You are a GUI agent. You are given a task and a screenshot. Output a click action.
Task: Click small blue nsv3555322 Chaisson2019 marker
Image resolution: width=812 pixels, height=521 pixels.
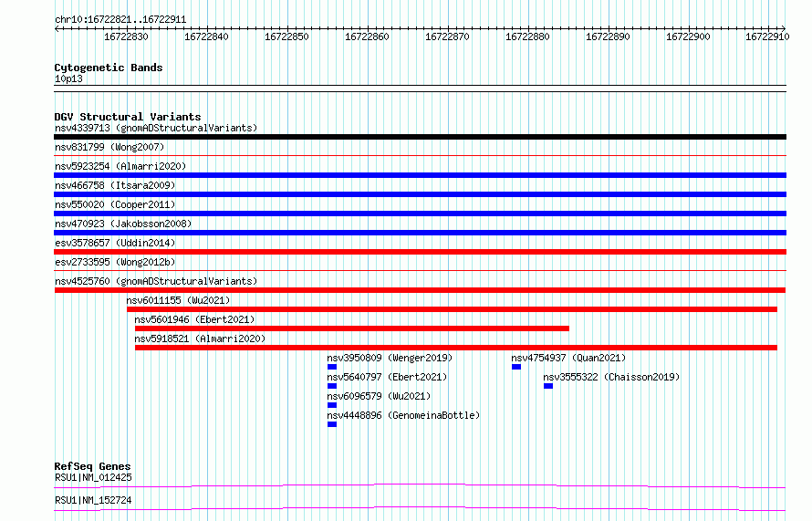tap(548, 386)
